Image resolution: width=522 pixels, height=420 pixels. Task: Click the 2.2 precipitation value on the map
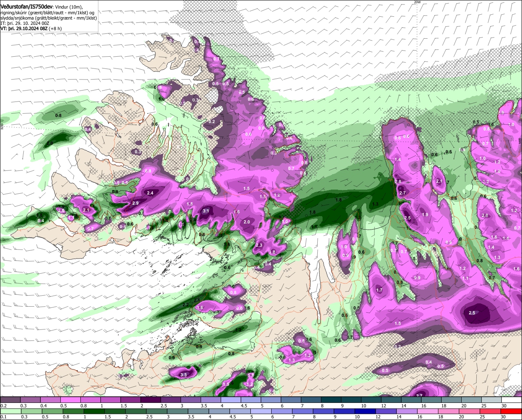[x=186, y=305]
